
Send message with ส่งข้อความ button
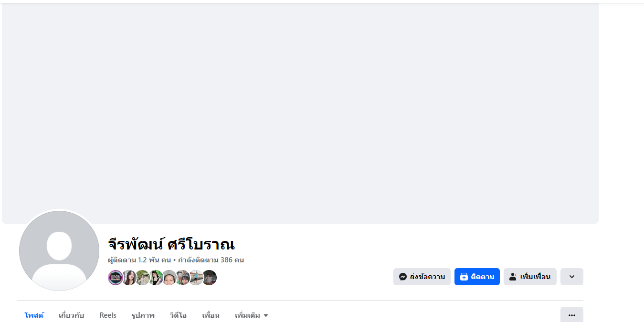pos(422,277)
